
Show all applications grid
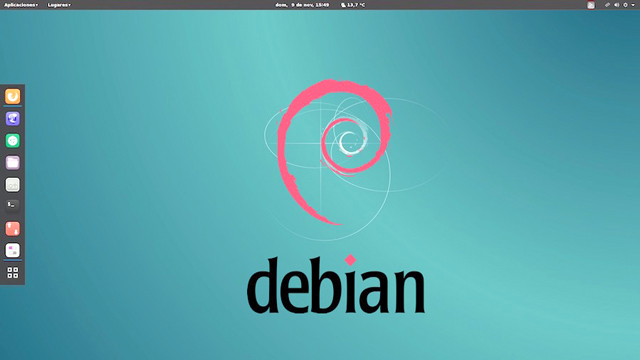click(x=13, y=273)
